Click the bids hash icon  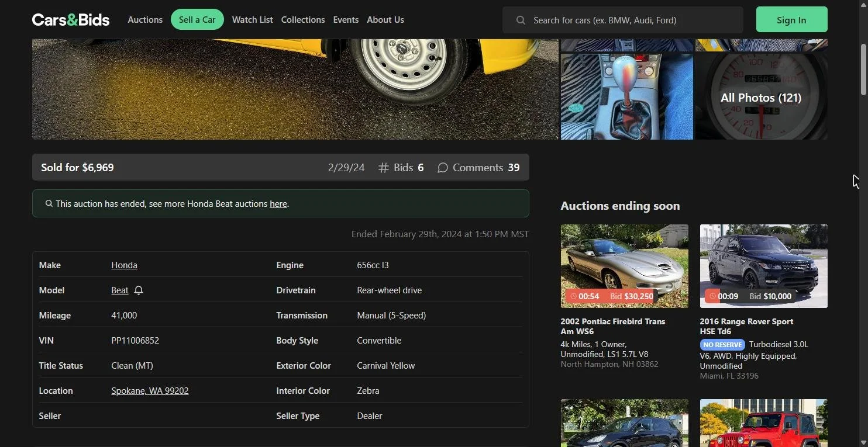point(384,168)
